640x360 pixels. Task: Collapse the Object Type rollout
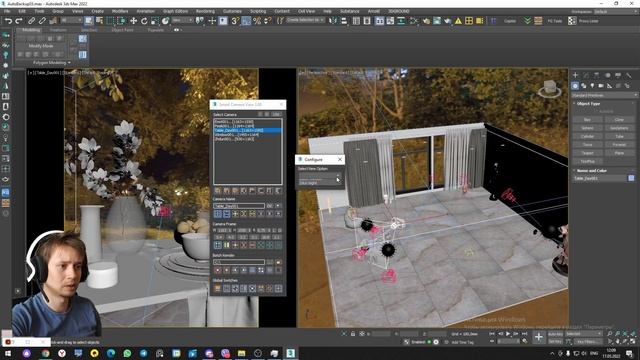click(589, 104)
